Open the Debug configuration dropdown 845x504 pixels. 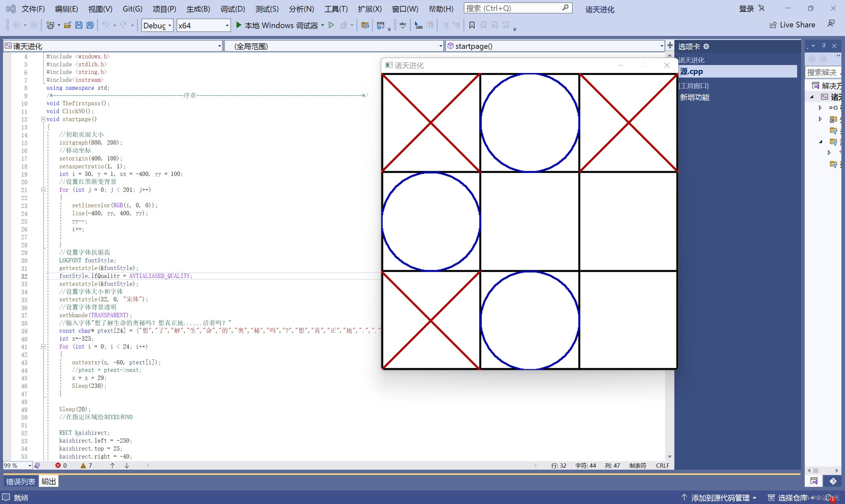pos(157,25)
